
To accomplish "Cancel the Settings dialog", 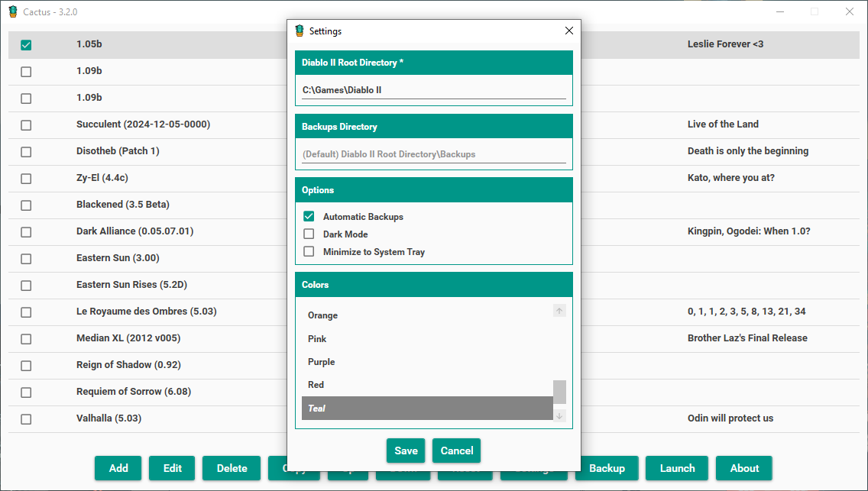I will [457, 451].
